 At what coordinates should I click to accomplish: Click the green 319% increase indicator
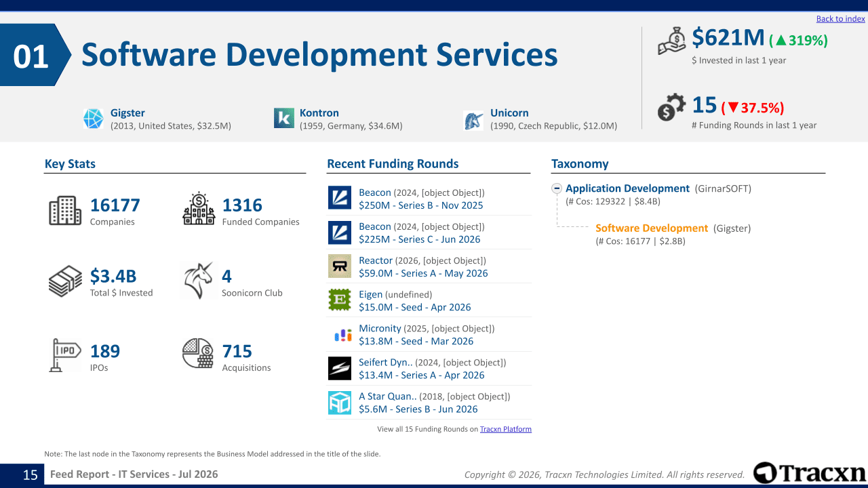[x=798, y=41]
